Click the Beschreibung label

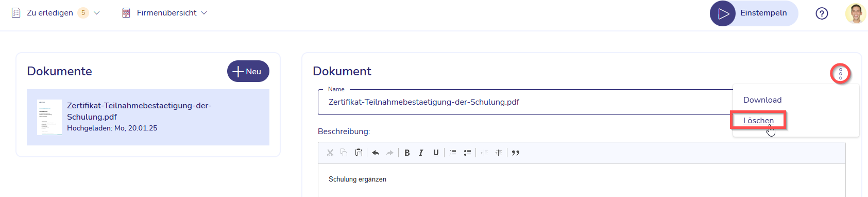tap(344, 132)
